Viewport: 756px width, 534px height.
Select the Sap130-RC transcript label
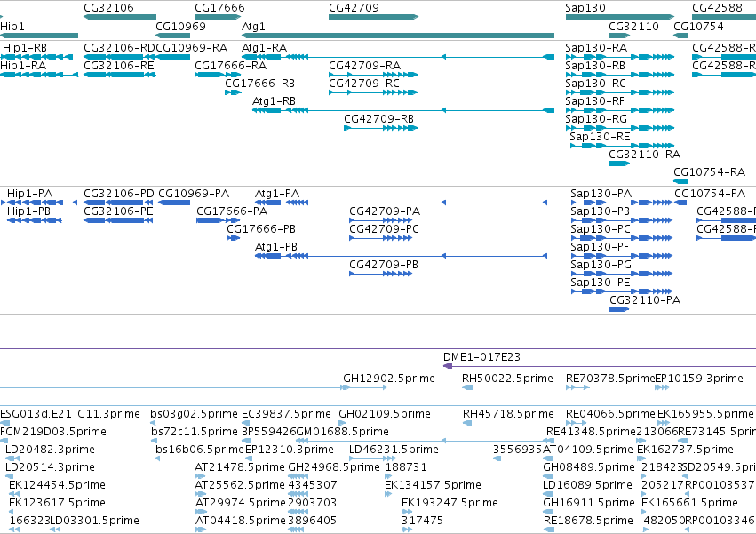click(596, 84)
